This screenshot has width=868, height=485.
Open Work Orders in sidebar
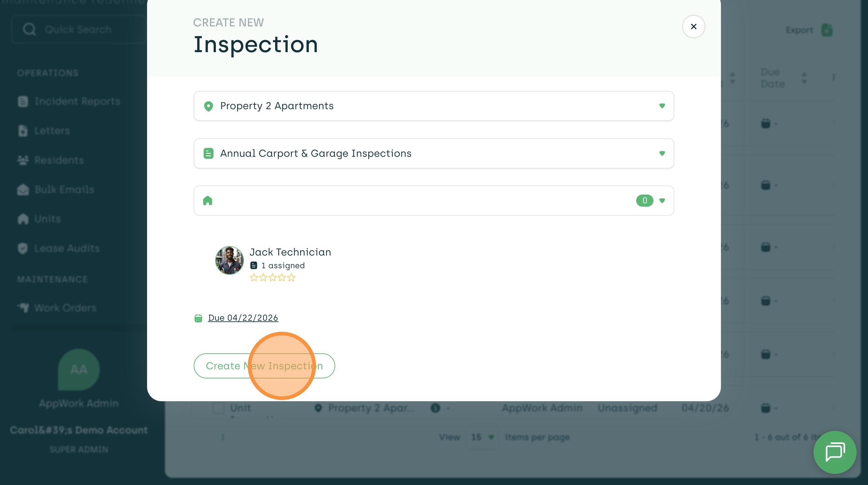tap(65, 308)
